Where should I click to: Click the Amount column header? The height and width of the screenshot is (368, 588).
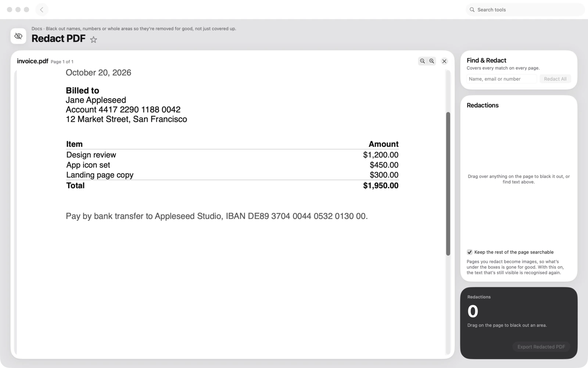384,144
